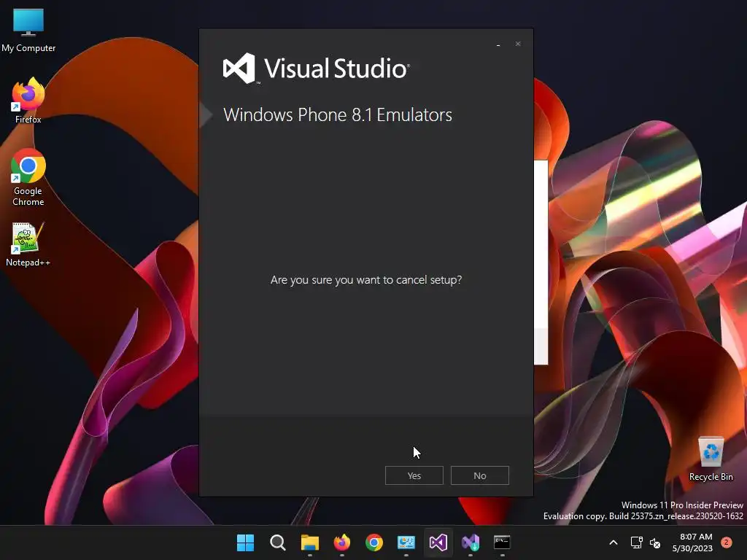Open the Windows Start menu

point(245,542)
